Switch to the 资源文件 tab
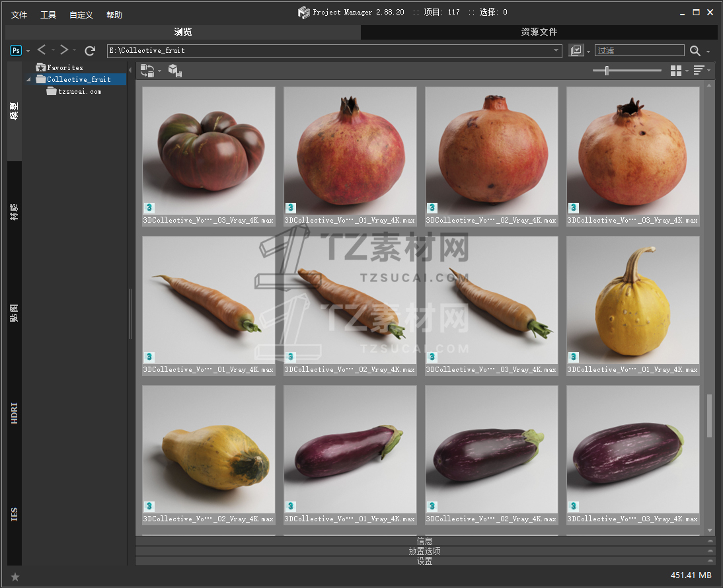This screenshot has height=588, width=723. click(x=539, y=32)
